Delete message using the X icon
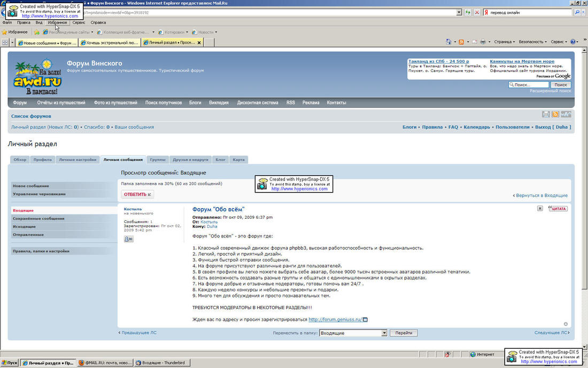The width and height of the screenshot is (588, 368). point(540,209)
